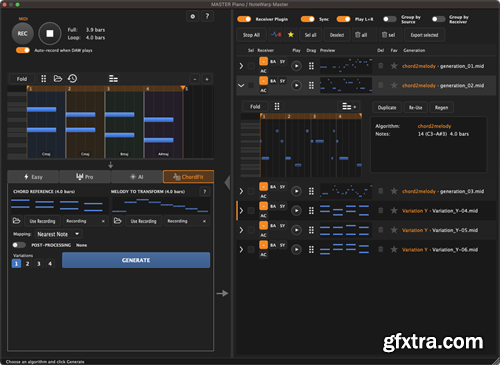Toggle Auto-record when DAW plays
The image size is (500, 365).
[x=23, y=50]
